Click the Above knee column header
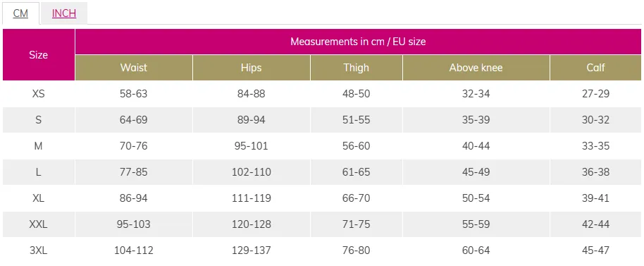The image size is (644, 266). (476, 68)
